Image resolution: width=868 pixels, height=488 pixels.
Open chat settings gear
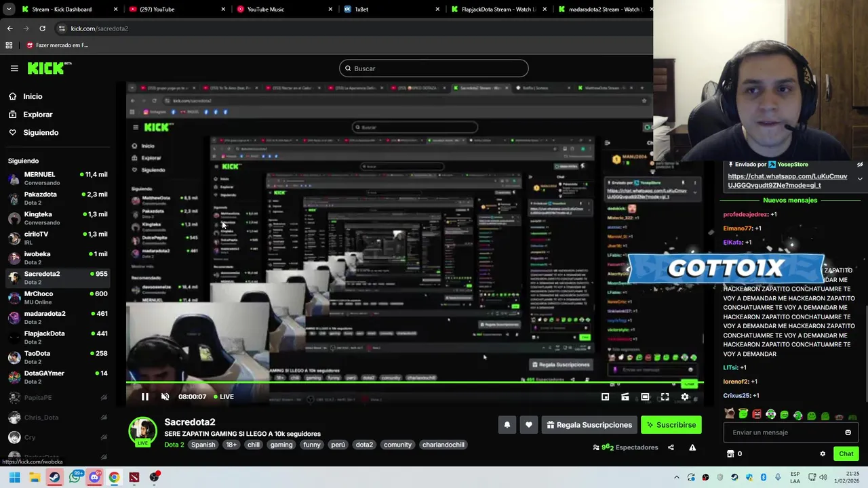pyautogui.click(x=823, y=454)
